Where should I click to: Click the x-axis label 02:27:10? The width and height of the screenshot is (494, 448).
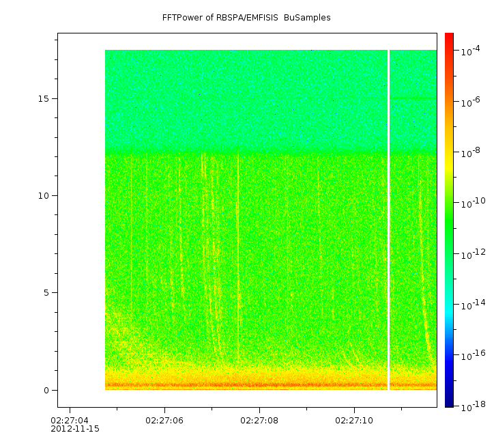click(x=354, y=421)
